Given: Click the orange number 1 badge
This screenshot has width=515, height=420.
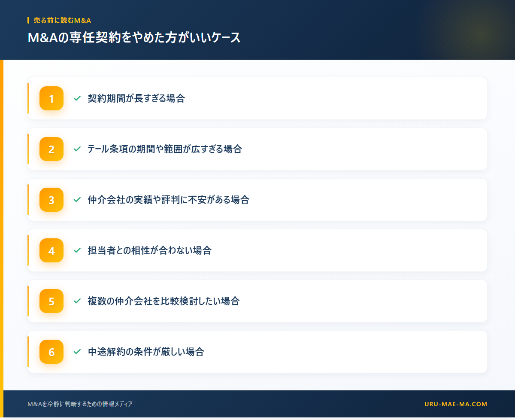Looking at the screenshot, I should (x=51, y=98).
